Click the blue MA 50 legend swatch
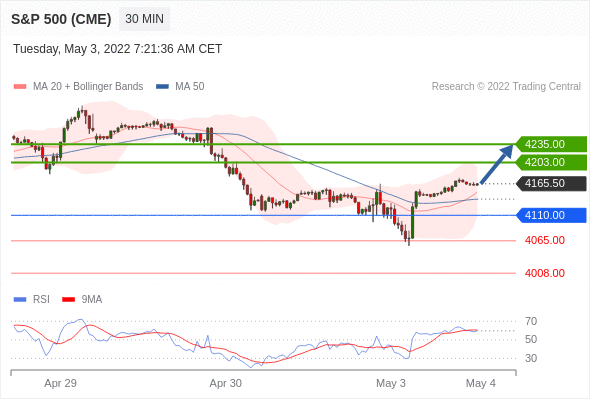 coord(162,87)
